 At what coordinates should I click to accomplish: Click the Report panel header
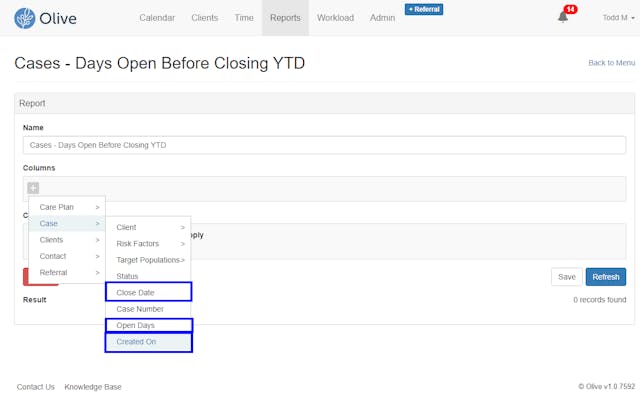pyautogui.click(x=324, y=103)
